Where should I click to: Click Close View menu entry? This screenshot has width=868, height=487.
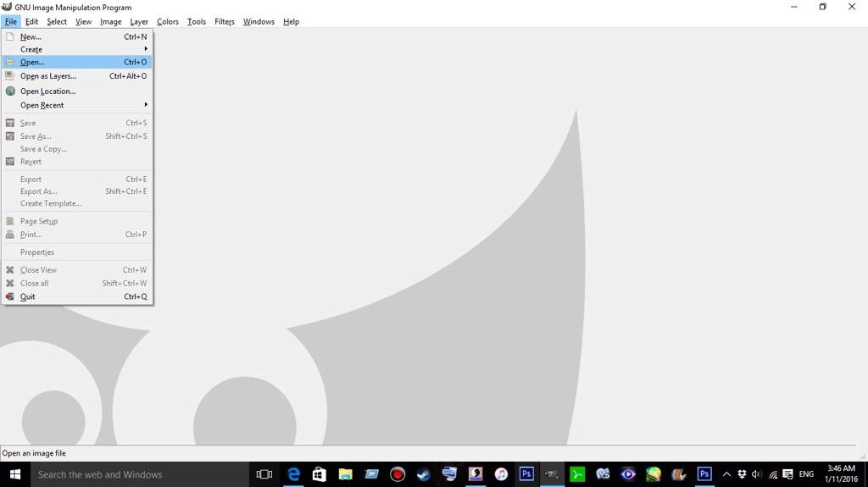77,270
